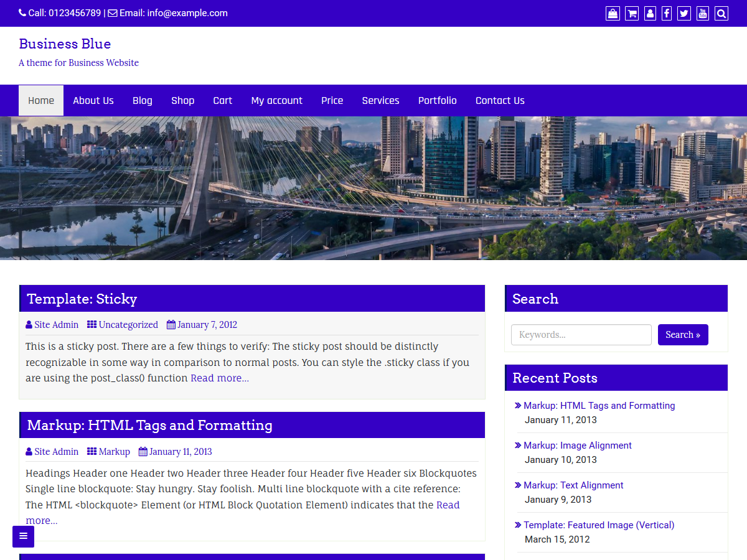
Task: Open the shopping bag icon in top bar
Action: pyautogui.click(x=613, y=12)
